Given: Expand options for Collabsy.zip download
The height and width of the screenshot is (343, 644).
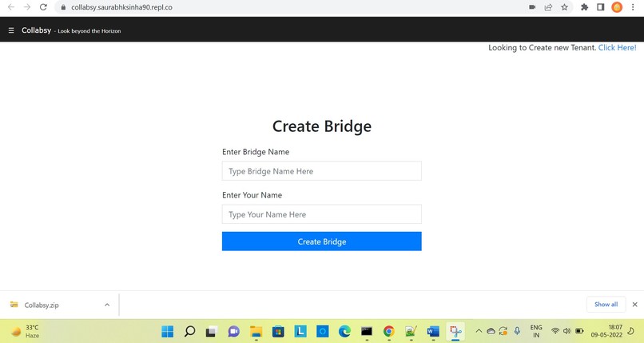Looking at the screenshot, I should click(107, 305).
